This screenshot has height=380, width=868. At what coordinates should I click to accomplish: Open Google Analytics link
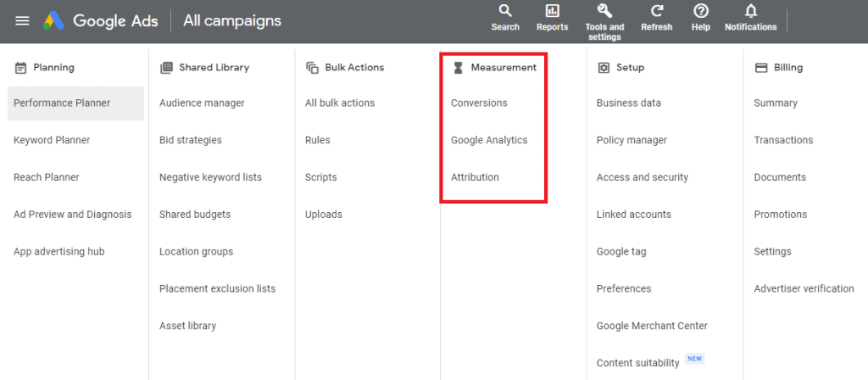489,140
